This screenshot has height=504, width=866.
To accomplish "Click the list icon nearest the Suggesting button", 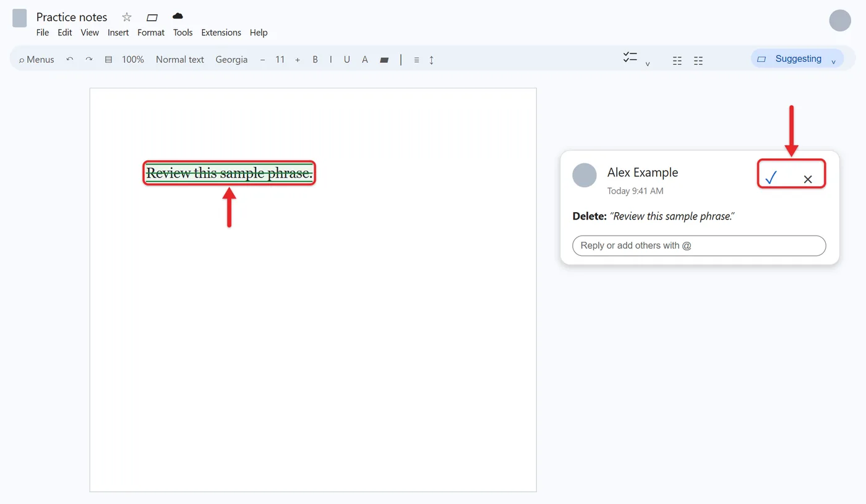I will coord(698,61).
